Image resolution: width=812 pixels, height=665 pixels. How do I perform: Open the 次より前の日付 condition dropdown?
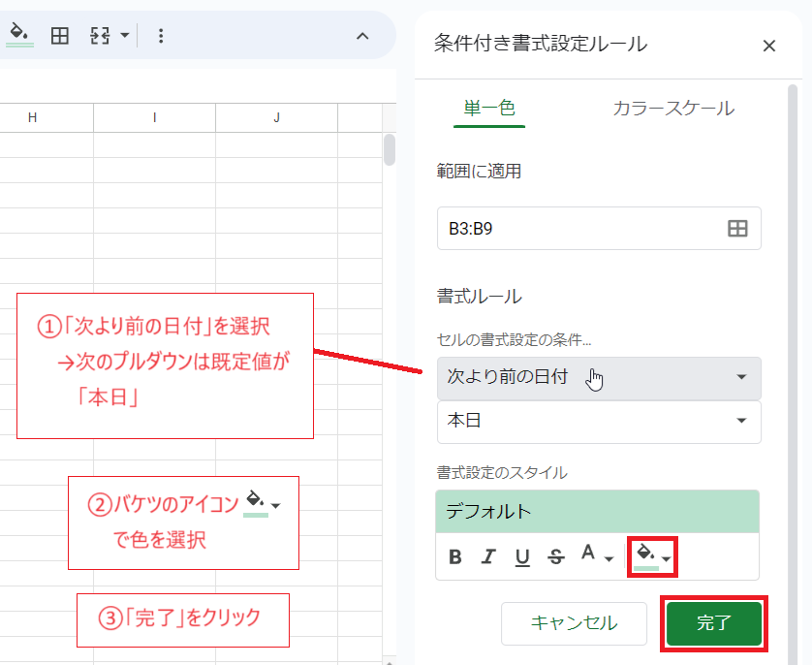(599, 377)
